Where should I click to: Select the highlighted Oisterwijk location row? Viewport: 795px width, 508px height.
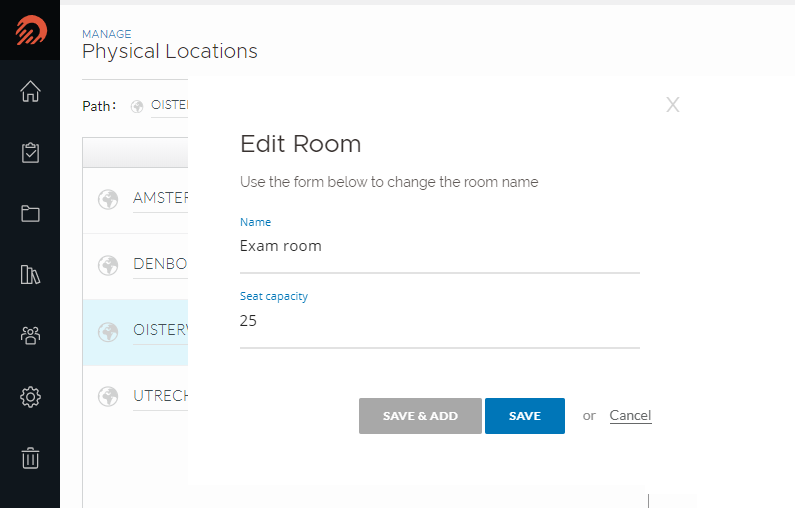click(135, 332)
